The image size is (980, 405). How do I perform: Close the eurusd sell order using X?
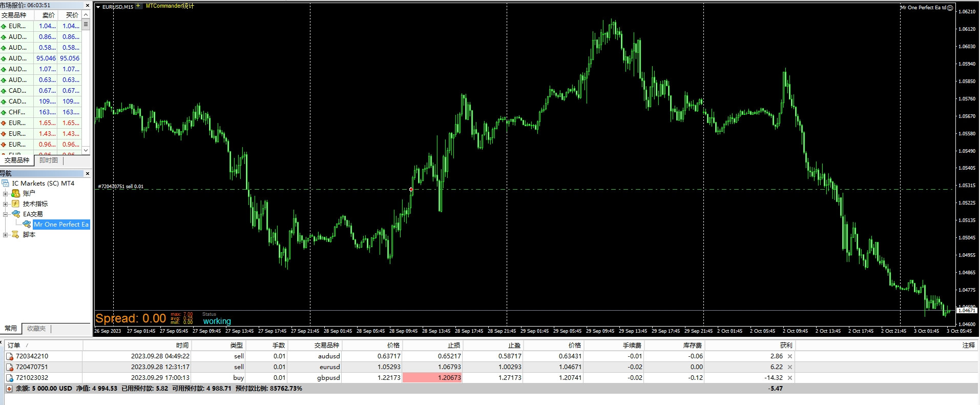pos(790,367)
